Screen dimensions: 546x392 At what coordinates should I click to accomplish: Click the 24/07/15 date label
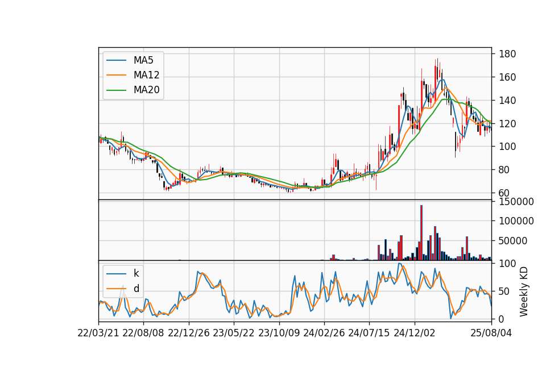369,333
